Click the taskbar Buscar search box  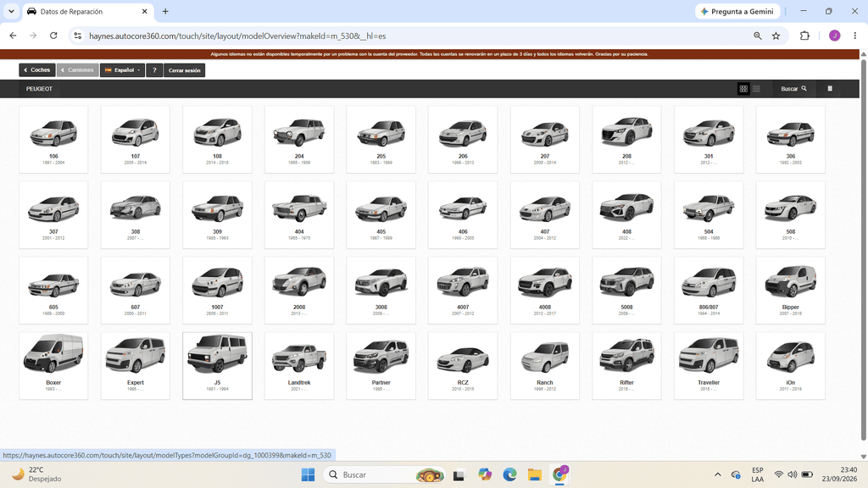point(384,474)
